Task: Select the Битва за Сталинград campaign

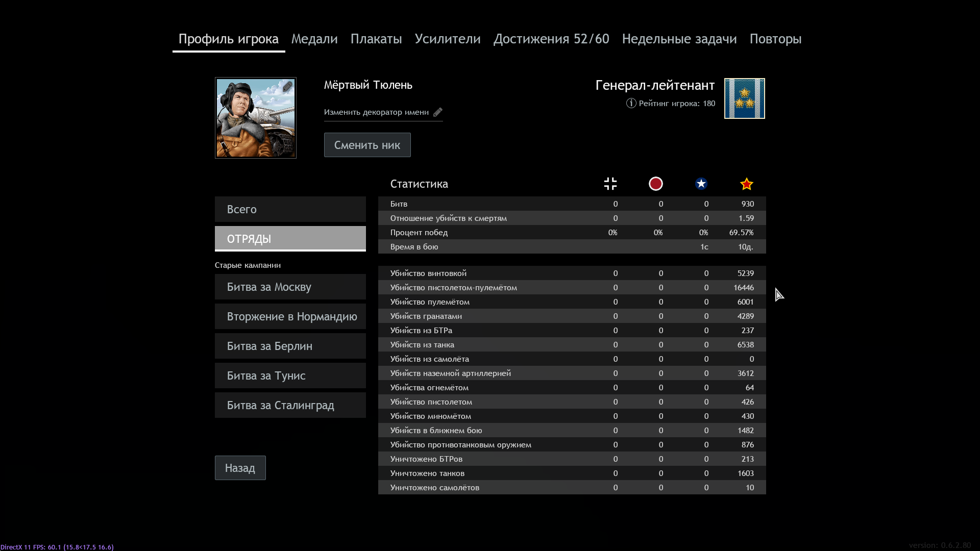Action: (290, 405)
